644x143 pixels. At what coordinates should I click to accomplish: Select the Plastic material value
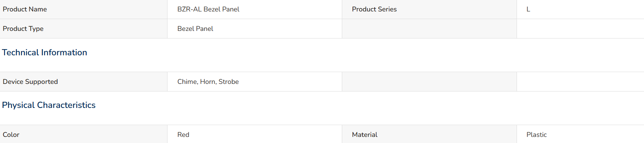[536, 135]
